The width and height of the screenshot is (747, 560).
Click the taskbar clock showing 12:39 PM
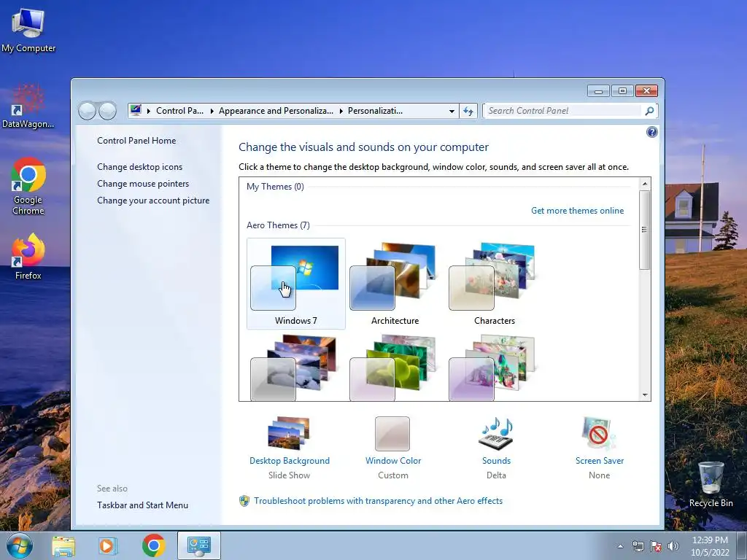click(x=710, y=546)
